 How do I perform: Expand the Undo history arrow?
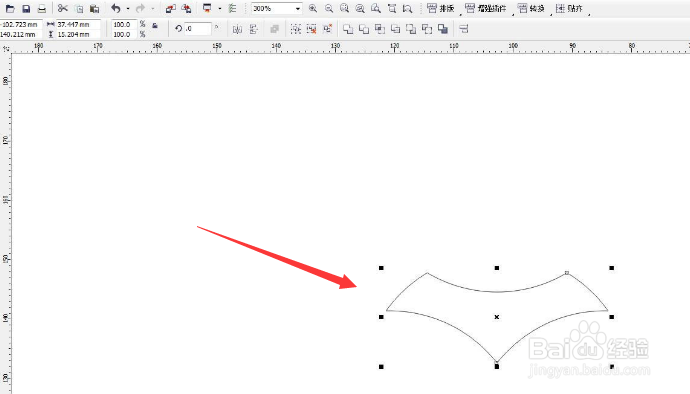pyautogui.click(x=128, y=8)
